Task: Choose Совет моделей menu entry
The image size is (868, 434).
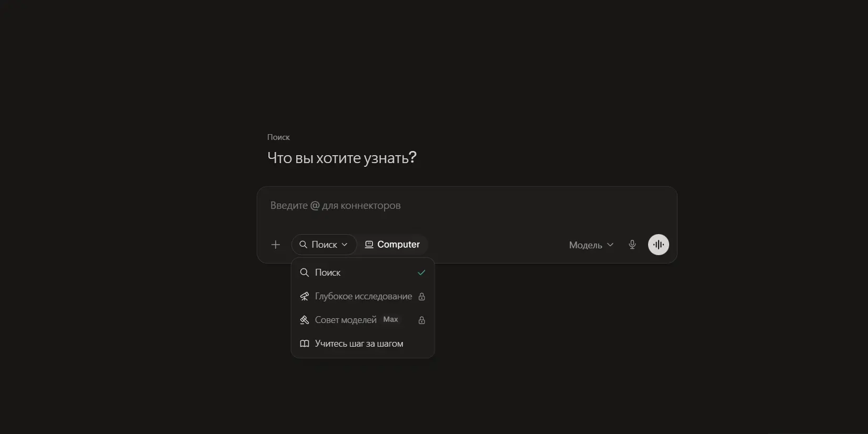Action: pyautogui.click(x=363, y=320)
